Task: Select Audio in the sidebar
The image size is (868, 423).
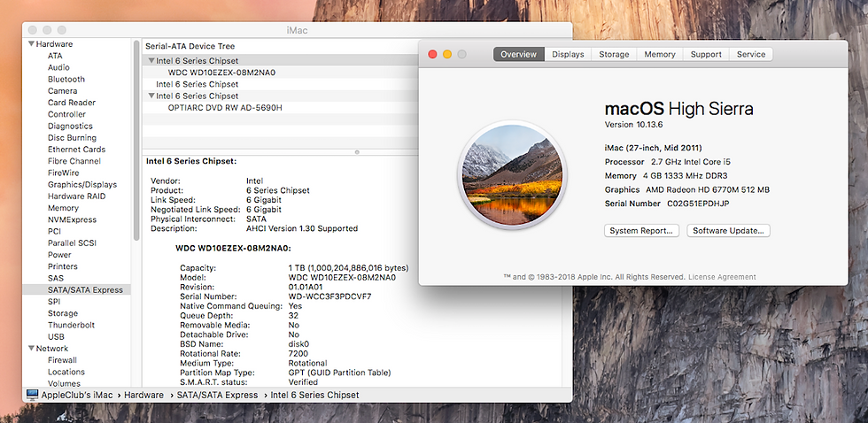Action: click(x=58, y=67)
